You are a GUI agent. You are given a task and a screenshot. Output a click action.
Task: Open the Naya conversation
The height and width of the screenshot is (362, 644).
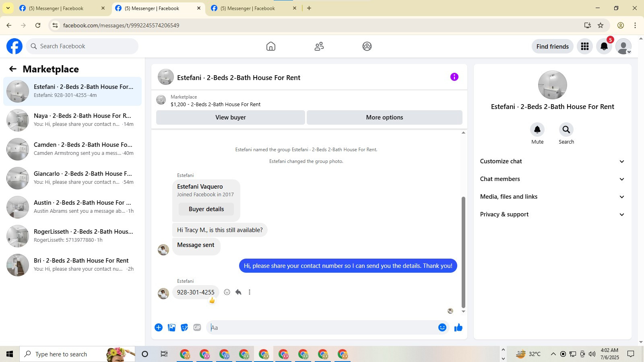[72, 120]
